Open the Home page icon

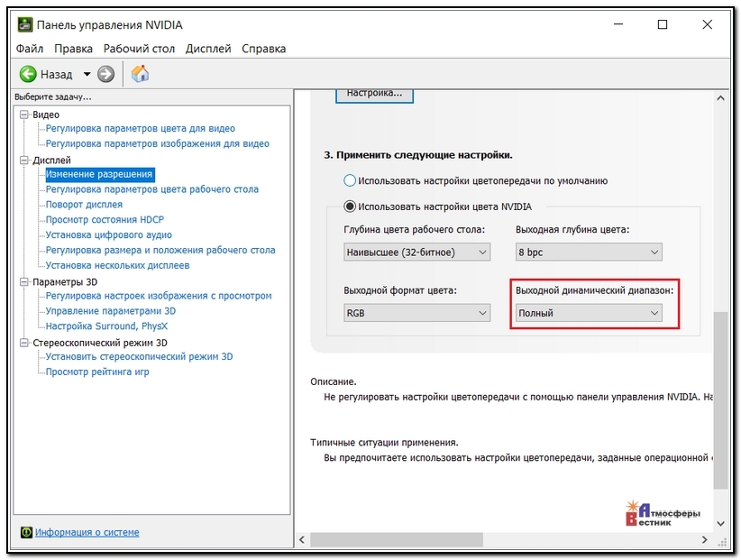pyautogui.click(x=140, y=74)
